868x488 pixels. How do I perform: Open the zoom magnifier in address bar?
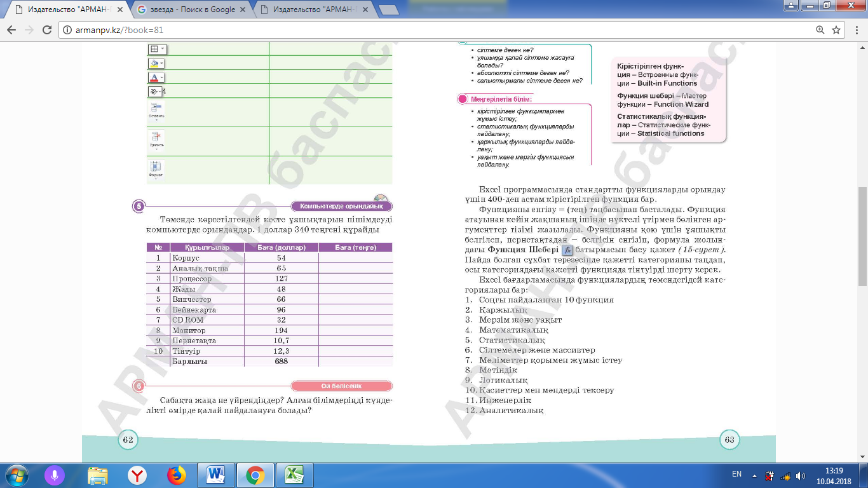[x=820, y=30]
